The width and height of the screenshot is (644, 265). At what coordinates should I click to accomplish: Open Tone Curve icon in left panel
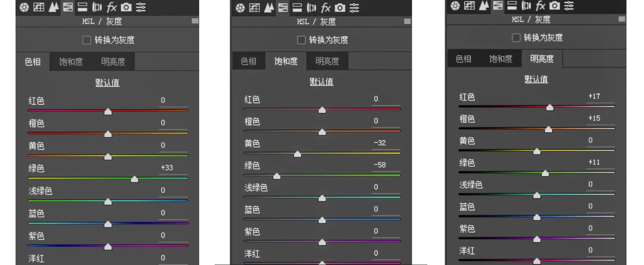click(39, 7)
